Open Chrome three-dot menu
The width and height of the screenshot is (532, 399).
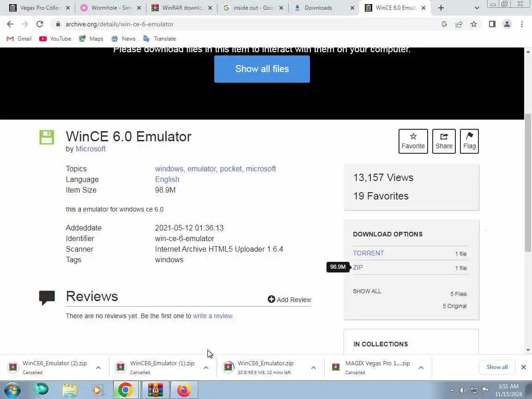click(522, 24)
